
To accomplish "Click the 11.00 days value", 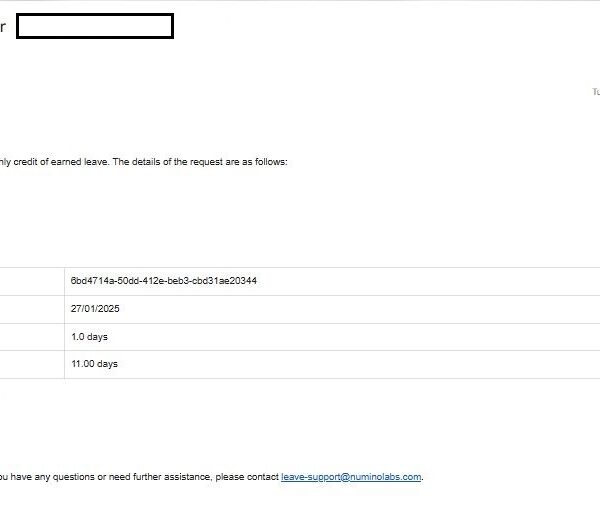I will [94, 364].
